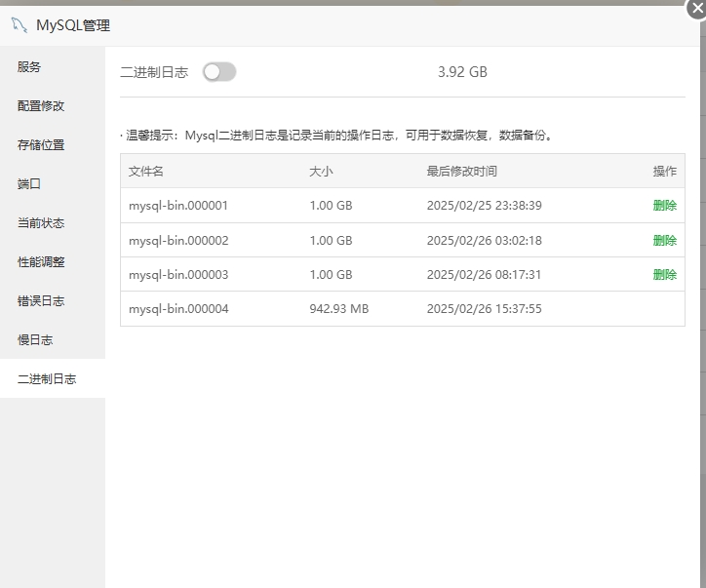Delete mysql-bin.000003 via 删除 link
706x588 pixels.
pyautogui.click(x=665, y=275)
